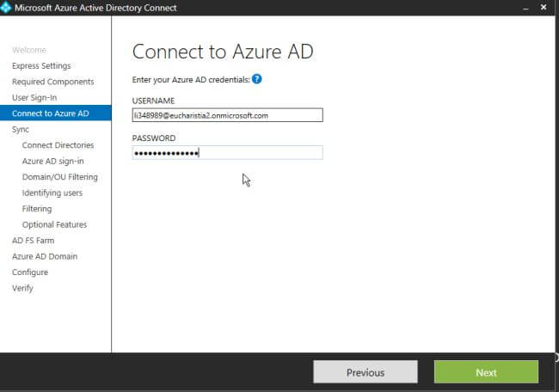This screenshot has width=559, height=392.
Task: Go to the Configure step
Action: [30, 273]
